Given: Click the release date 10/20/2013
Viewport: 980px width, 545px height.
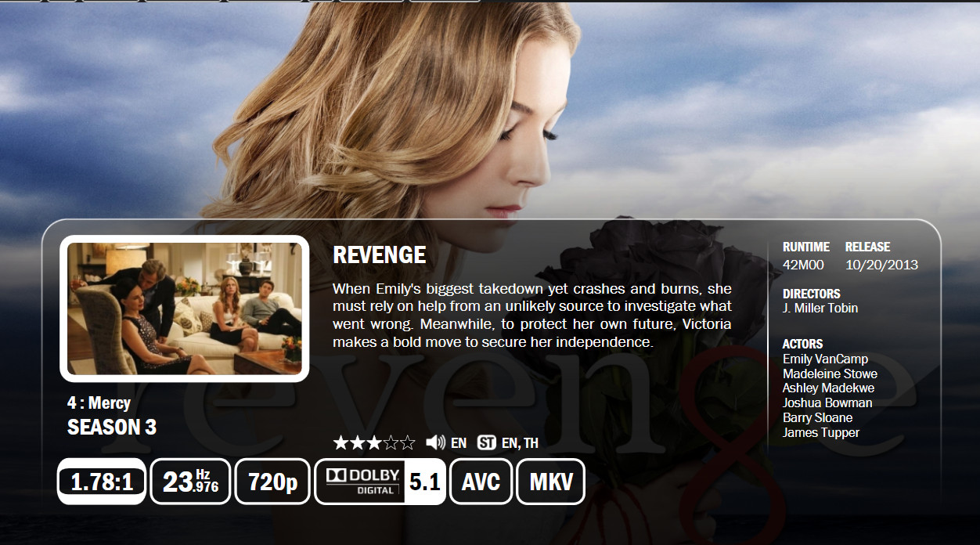Looking at the screenshot, I should click(x=881, y=265).
